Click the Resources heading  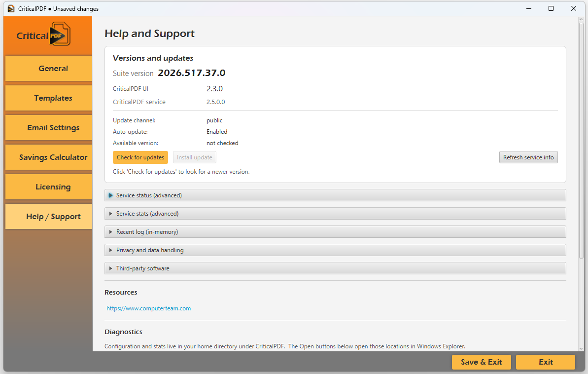[121, 292]
